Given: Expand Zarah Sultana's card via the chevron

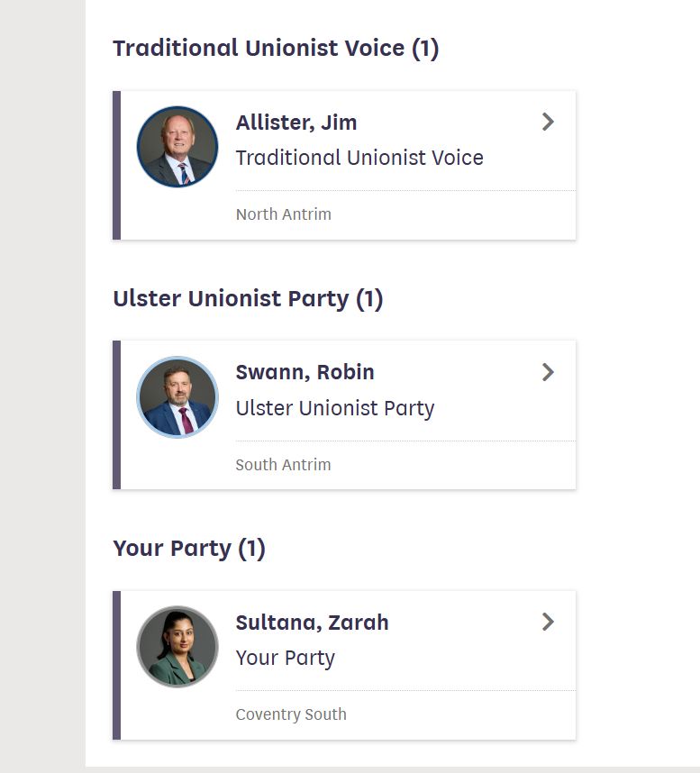Looking at the screenshot, I should [x=548, y=622].
